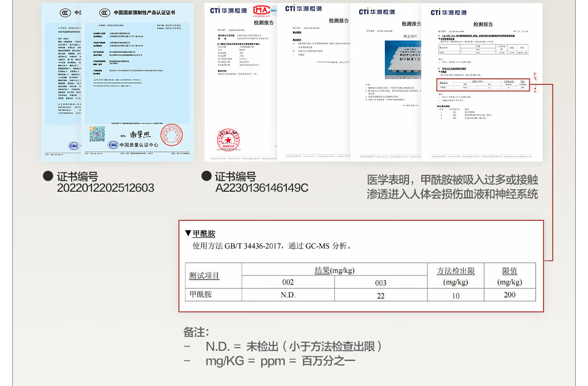
Task: Click the CCC certificate front page thumbnail
Action: tap(137, 82)
